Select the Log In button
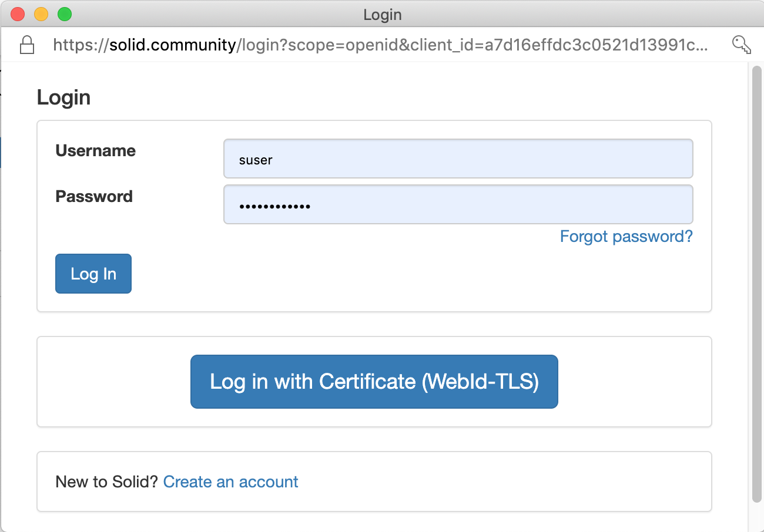The height and width of the screenshot is (532, 764). click(x=93, y=274)
